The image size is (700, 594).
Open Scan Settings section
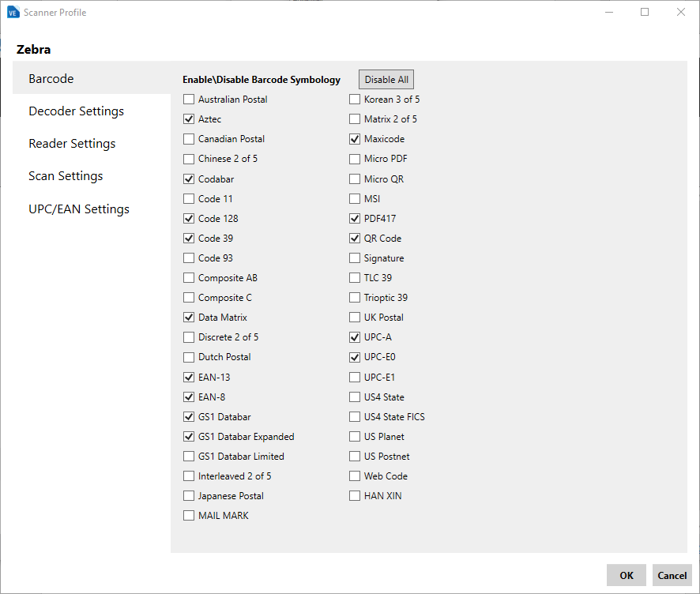[x=66, y=175]
